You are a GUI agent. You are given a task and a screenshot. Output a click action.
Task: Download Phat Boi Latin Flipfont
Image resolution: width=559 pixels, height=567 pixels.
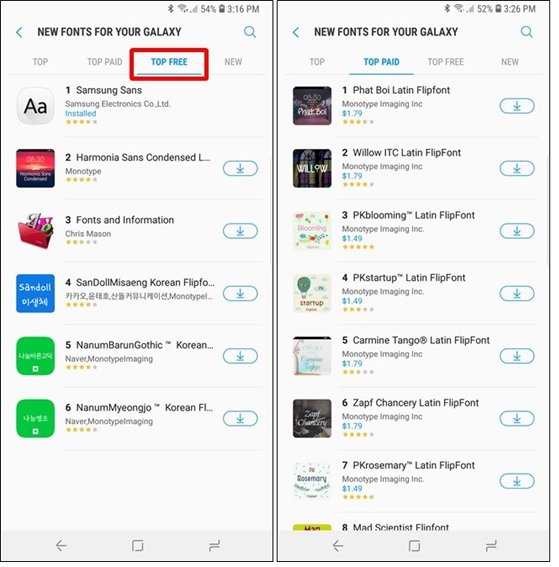point(517,106)
